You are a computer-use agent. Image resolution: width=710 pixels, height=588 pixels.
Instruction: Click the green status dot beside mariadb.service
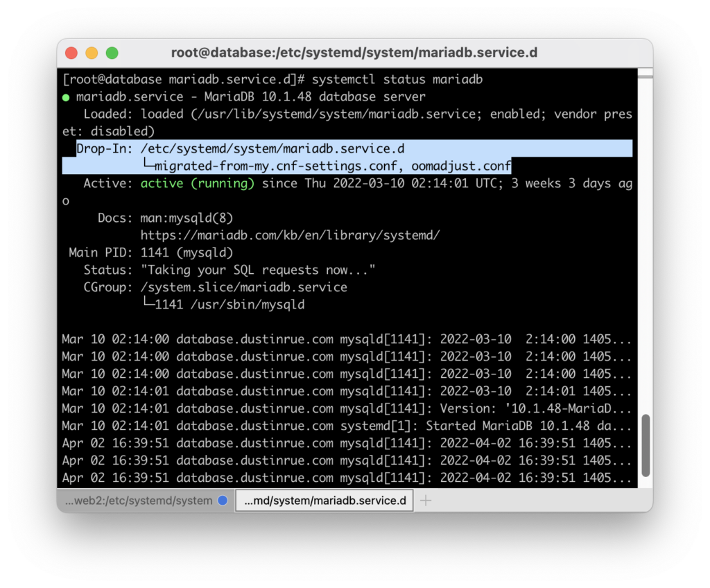click(66, 97)
